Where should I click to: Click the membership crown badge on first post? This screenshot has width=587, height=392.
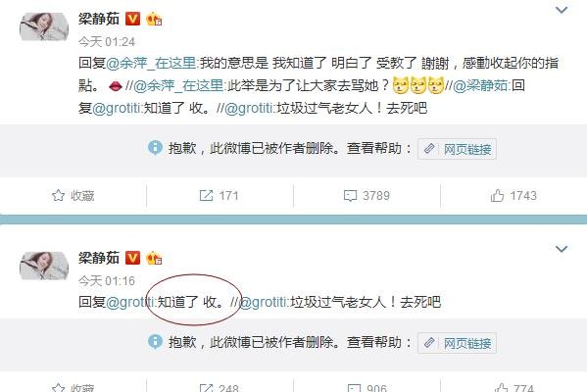[154, 19]
